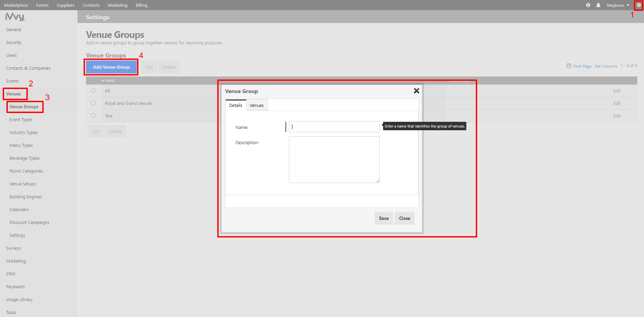Open Events in the settings sidebar
The image size is (644, 317).
(13, 81)
